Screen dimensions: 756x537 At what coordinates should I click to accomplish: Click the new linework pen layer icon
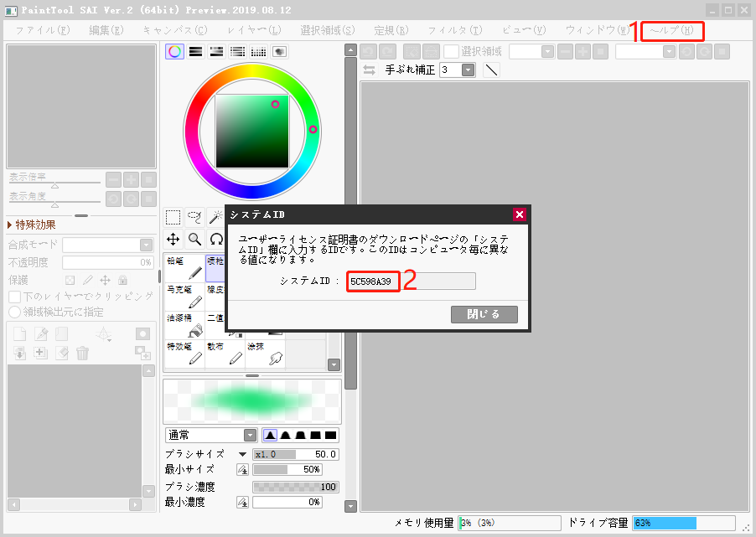tap(41, 333)
